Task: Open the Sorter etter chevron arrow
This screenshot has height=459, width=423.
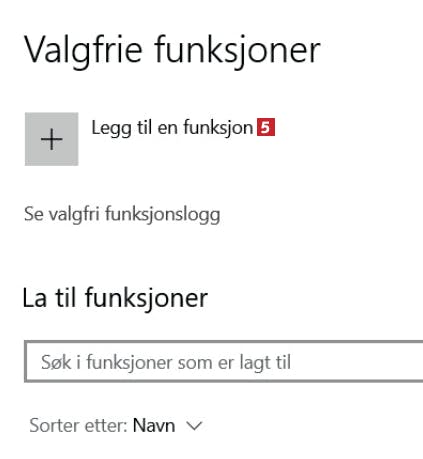Action: pos(194,426)
